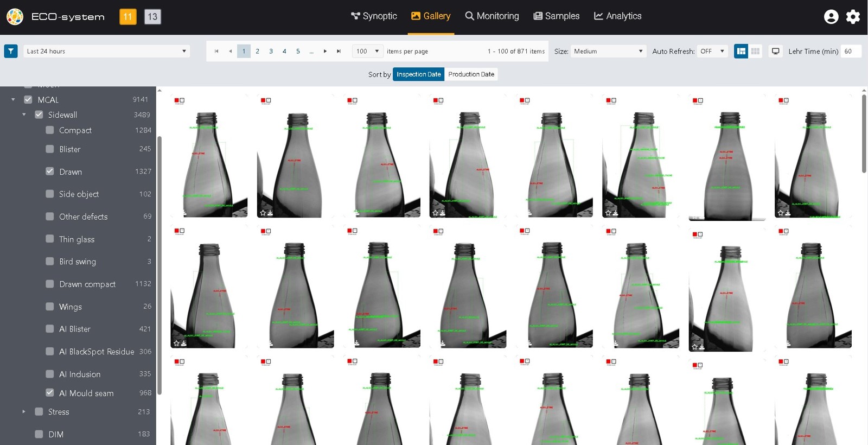Click the Lehr Time minutes input field

pyautogui.click(x=850, y=51)
